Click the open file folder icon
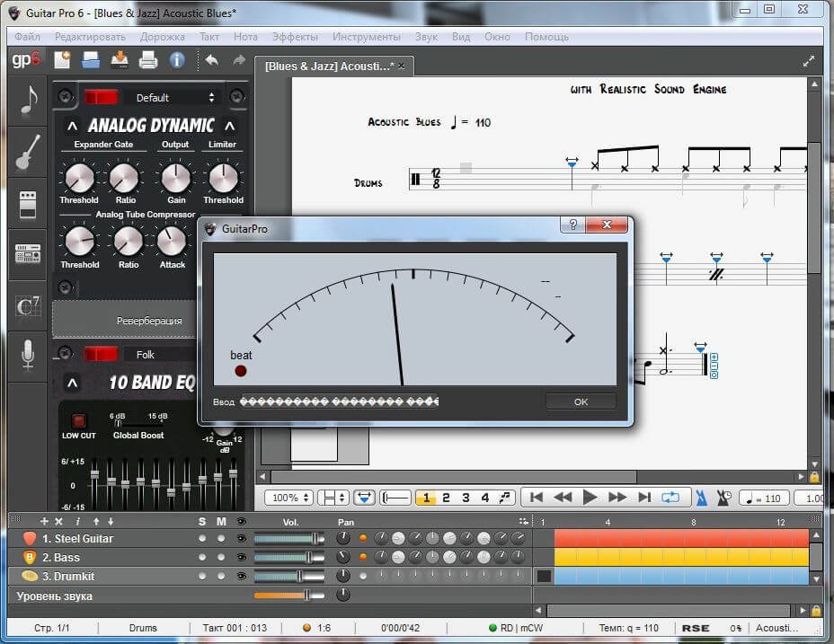Viewport: 834px width, 644px height. pos(91,60)
